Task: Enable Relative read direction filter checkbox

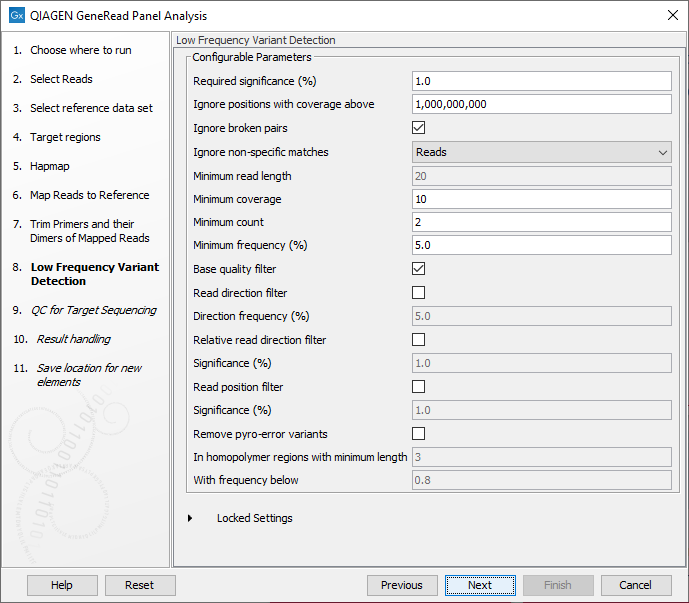Action: pyautogui.click(x=418, y=339)
